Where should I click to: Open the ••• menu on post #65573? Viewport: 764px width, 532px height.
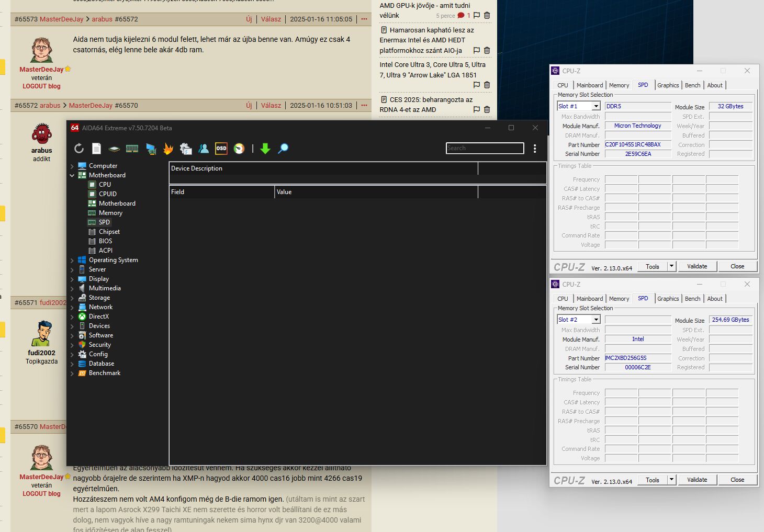pos(364,19)
